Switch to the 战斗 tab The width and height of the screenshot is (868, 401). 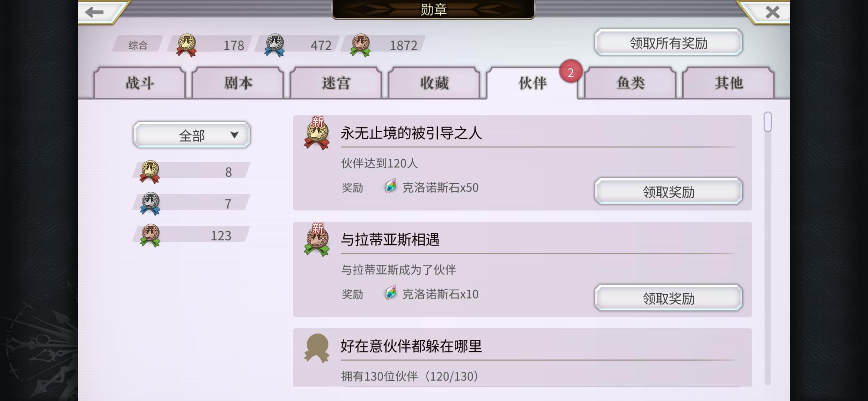tap(140, 83)
